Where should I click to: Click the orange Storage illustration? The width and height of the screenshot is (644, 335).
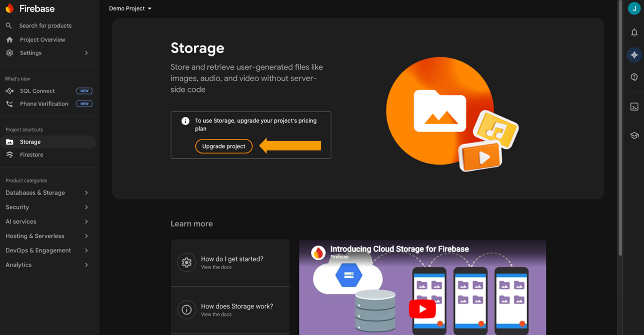coord(452,114)
